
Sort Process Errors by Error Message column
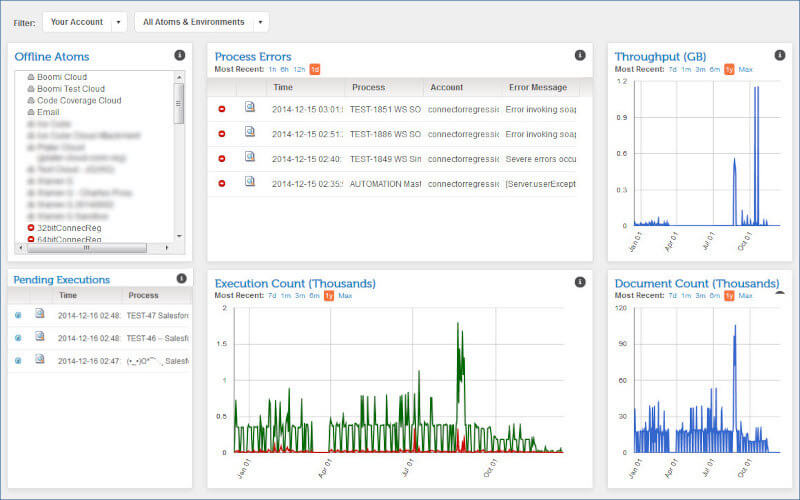(x=537, y=87)
